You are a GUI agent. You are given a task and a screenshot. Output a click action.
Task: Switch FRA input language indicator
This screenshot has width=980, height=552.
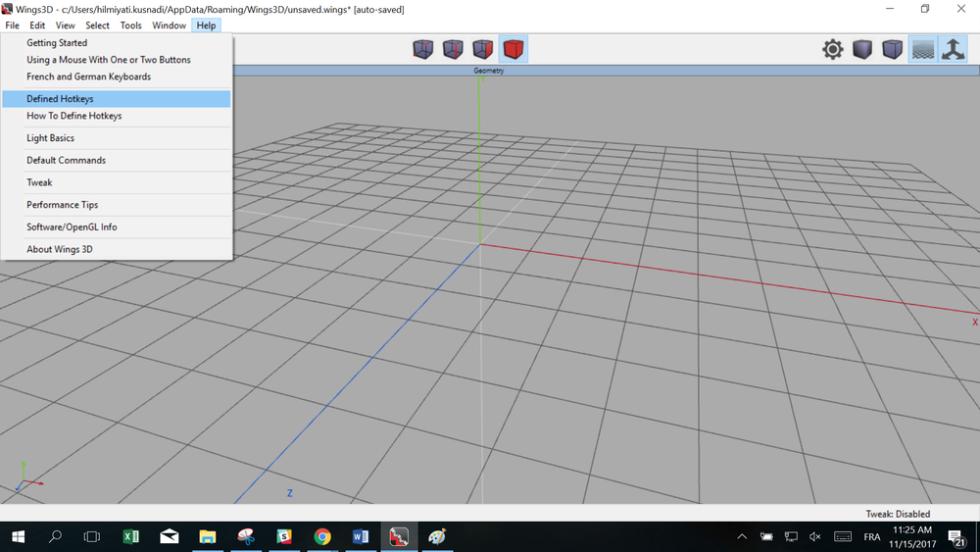click(x=872, y=536)
